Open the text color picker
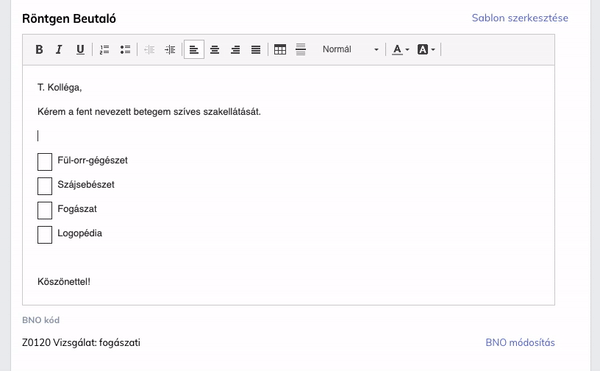600x371 pixels. click(x=400, y=49)
